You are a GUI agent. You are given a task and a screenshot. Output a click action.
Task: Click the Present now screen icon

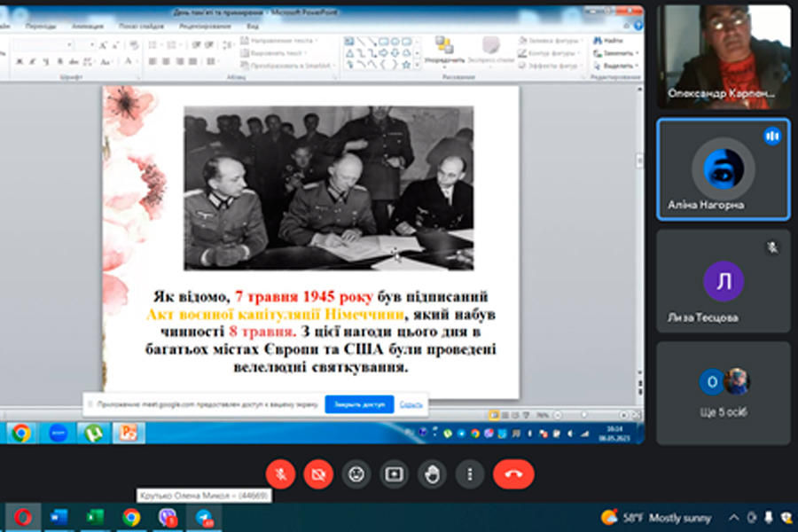click(394, 474)
